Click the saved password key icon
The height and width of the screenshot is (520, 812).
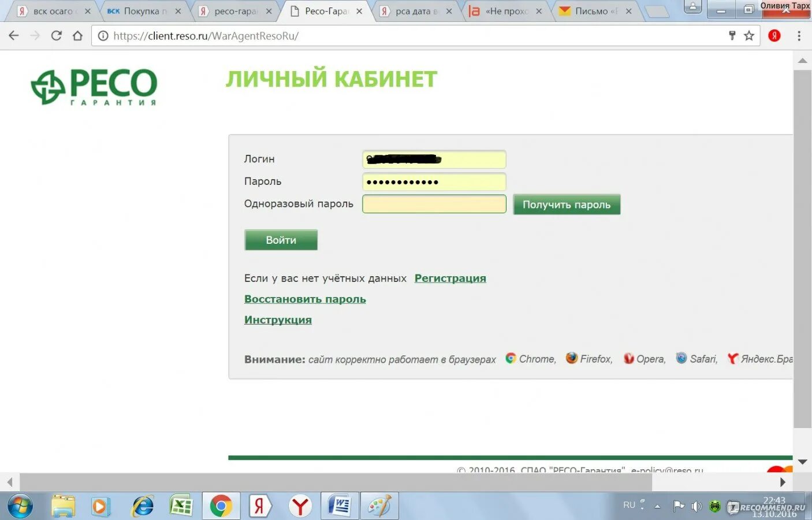(x=732, y=36)
